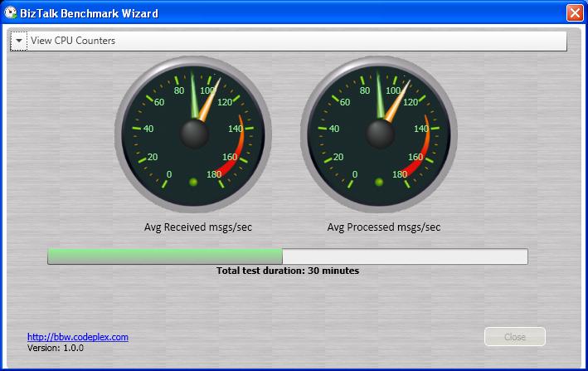
Task: Click the BizTalk Benchmark Wizard title text
Action: tap(90, 13)
